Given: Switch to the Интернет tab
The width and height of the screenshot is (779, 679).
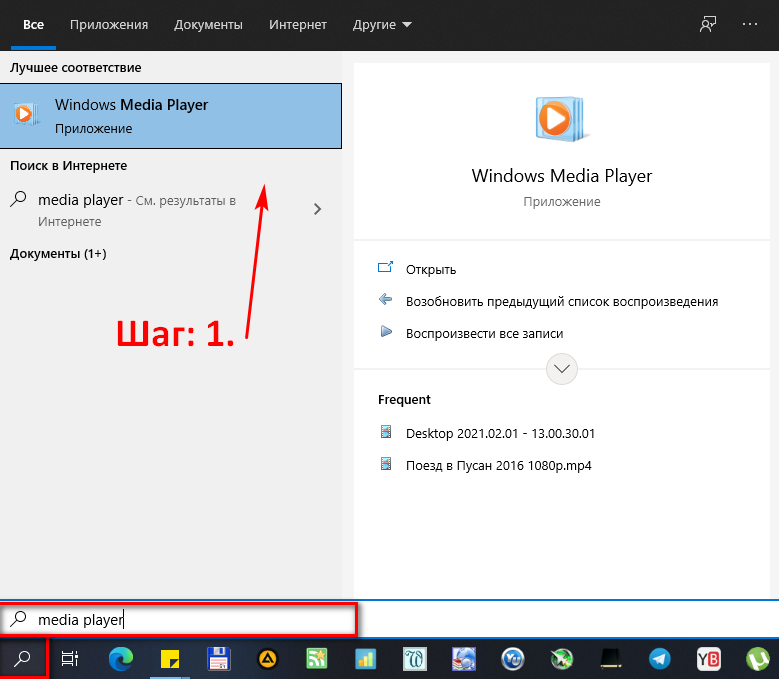Looking at the screenshot, I should click(298, 25).
